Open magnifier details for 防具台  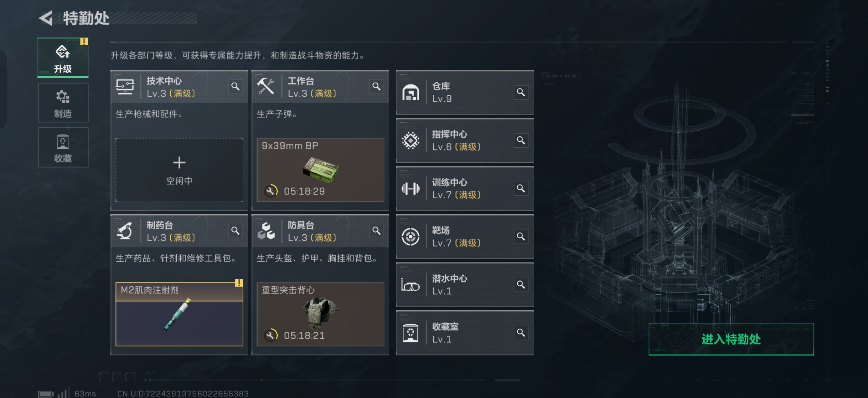pyautogui.click(x=376, y=231)
